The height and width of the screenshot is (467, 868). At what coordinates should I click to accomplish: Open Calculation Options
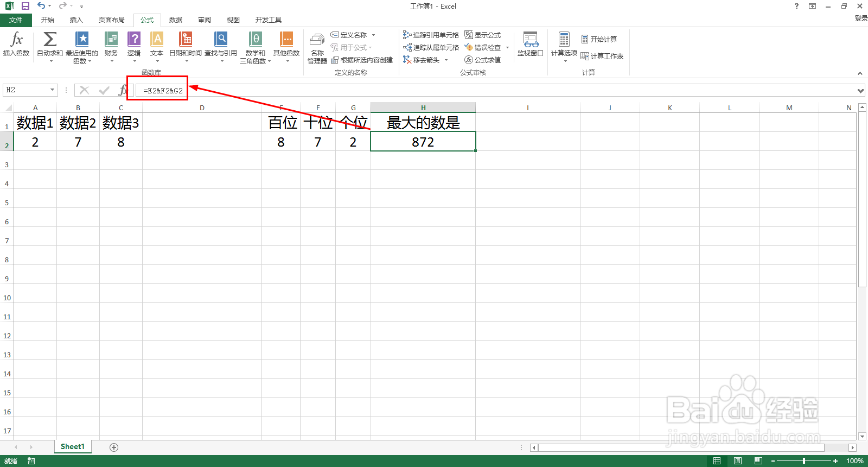(564, 46)
